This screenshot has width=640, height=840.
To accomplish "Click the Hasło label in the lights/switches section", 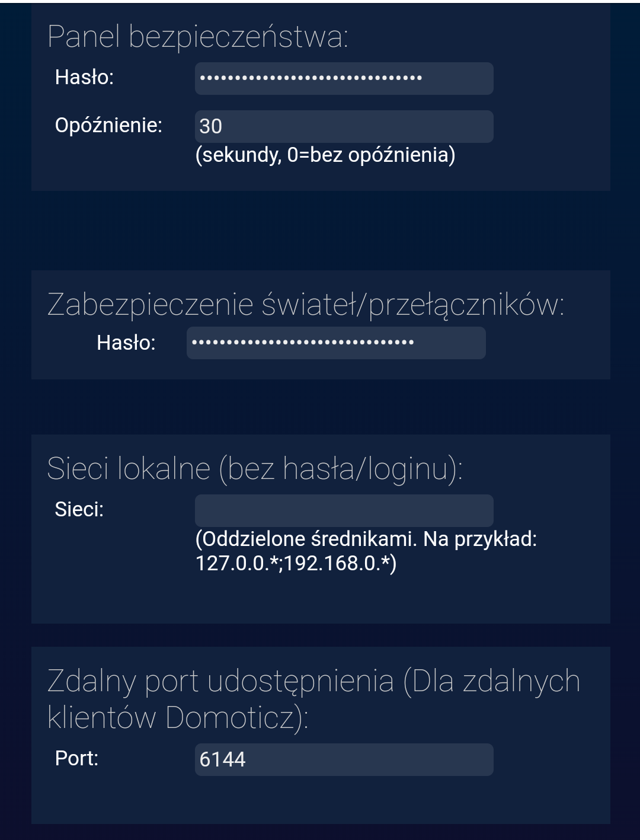I will [126, 342].
